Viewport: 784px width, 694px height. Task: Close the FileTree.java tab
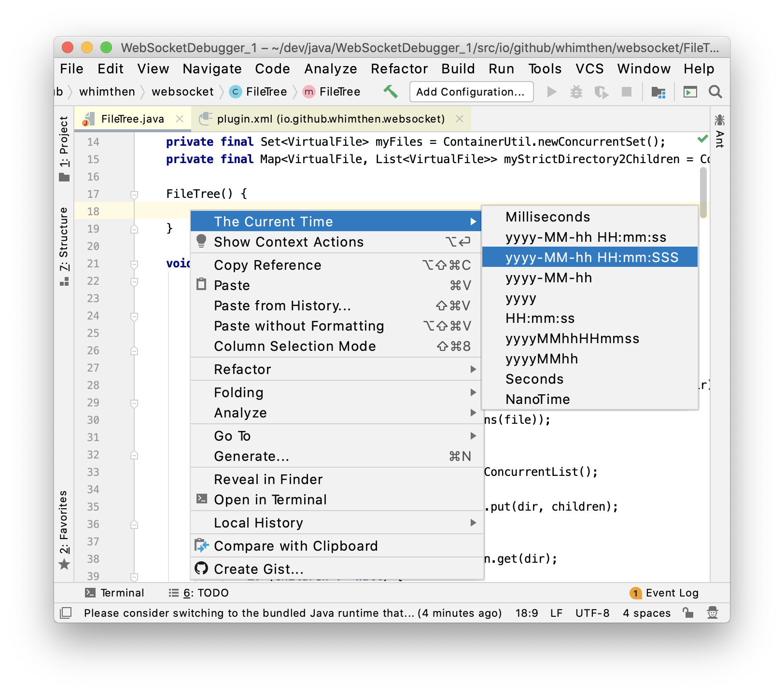[x=180, y=119]
